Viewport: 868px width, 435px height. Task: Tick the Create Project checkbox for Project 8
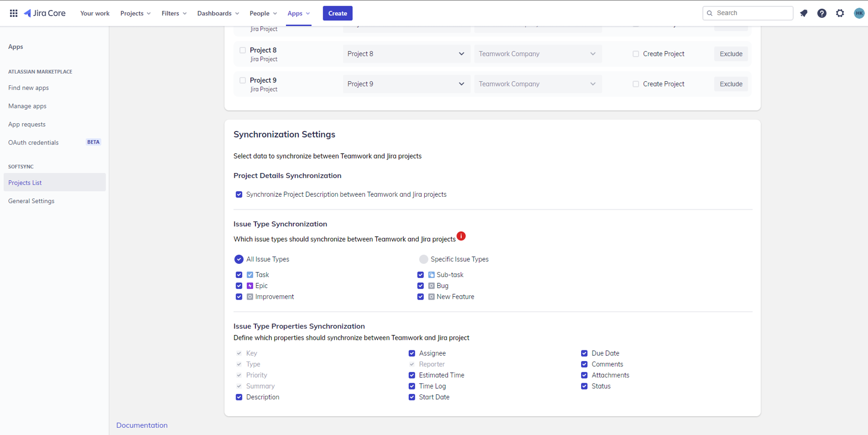pyautogui.click(x=636, y=54)
